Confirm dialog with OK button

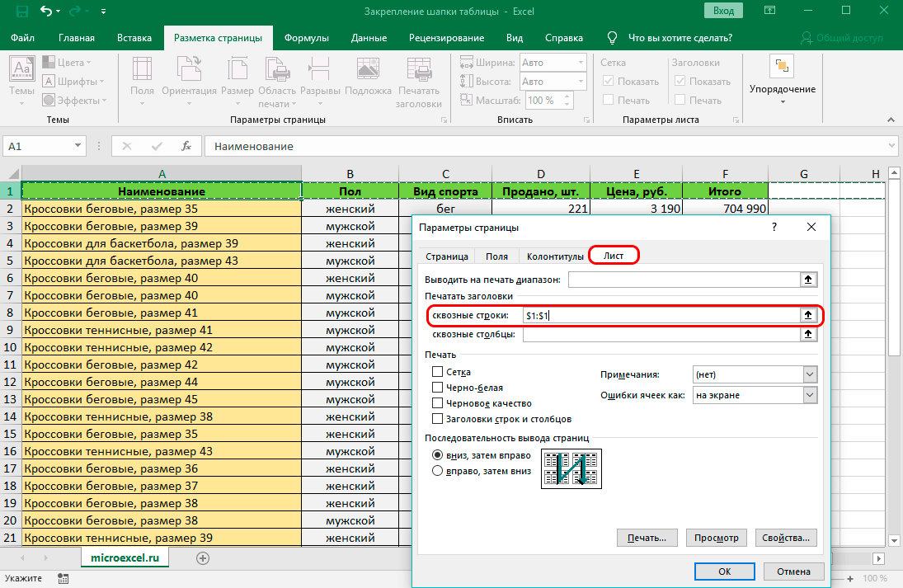tap(725, 572)
